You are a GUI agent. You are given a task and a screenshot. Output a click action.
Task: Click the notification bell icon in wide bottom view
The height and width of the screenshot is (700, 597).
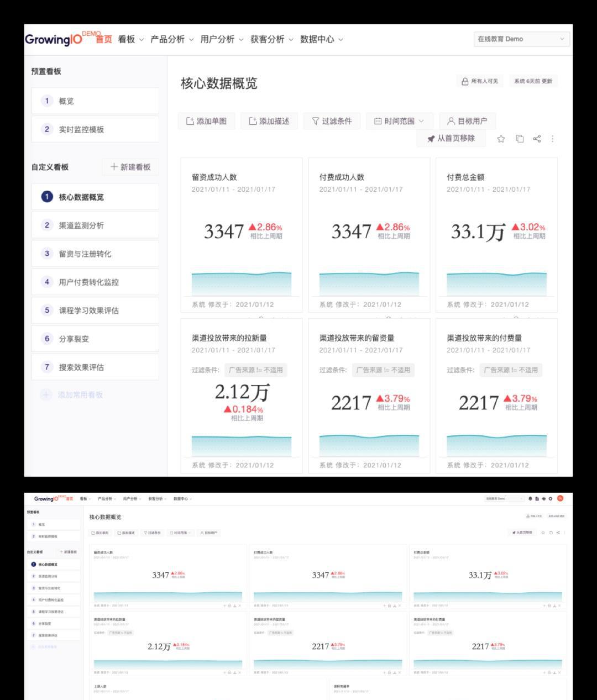pos(530,498)
